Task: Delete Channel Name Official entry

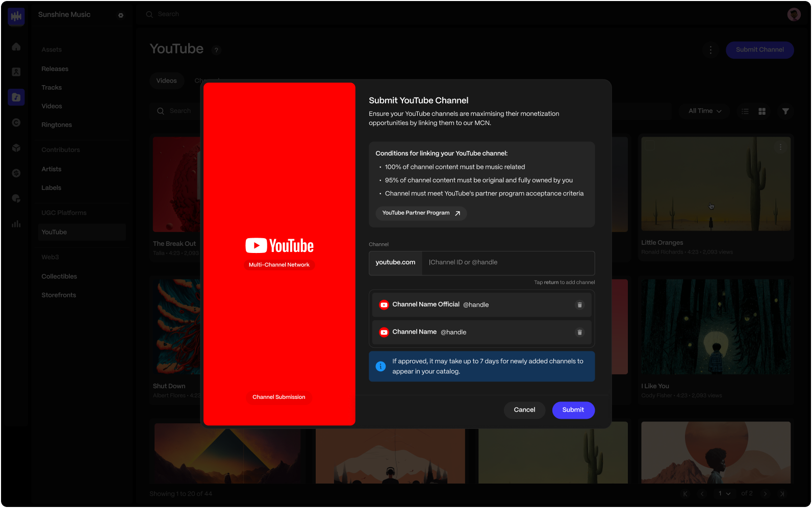Action: (x=579, y=305)
